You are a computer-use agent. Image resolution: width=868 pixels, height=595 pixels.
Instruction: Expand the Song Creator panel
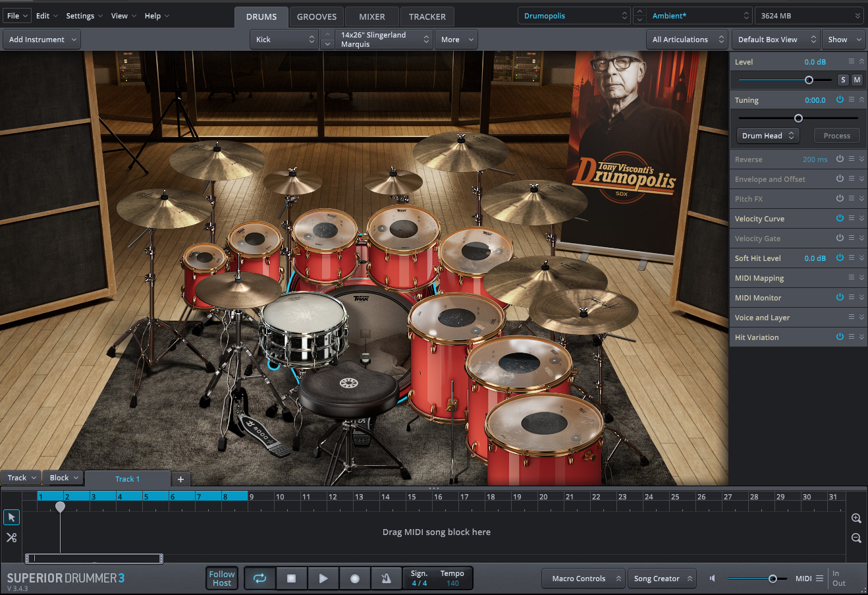662,579
